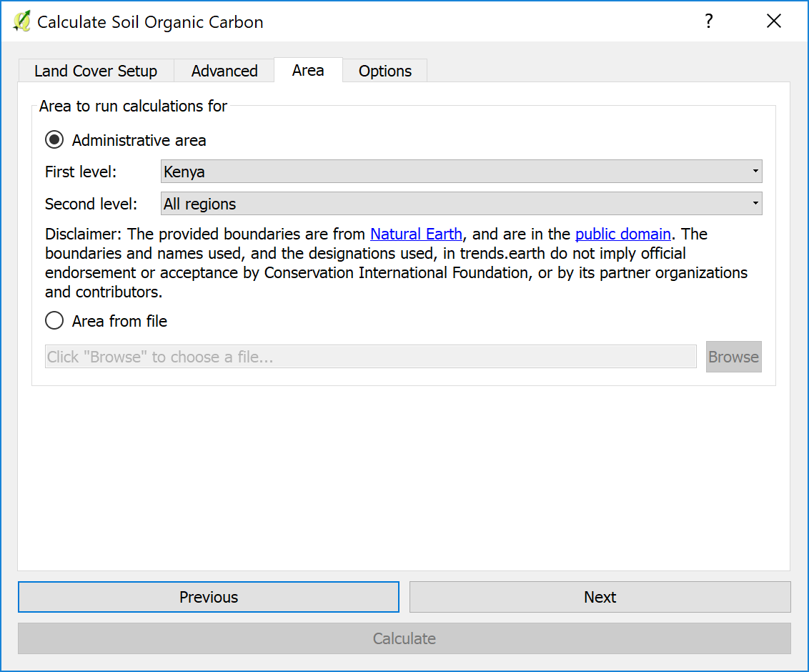Select the Administrative area radio button
809x672 pixels.
[x=55, y=140]
